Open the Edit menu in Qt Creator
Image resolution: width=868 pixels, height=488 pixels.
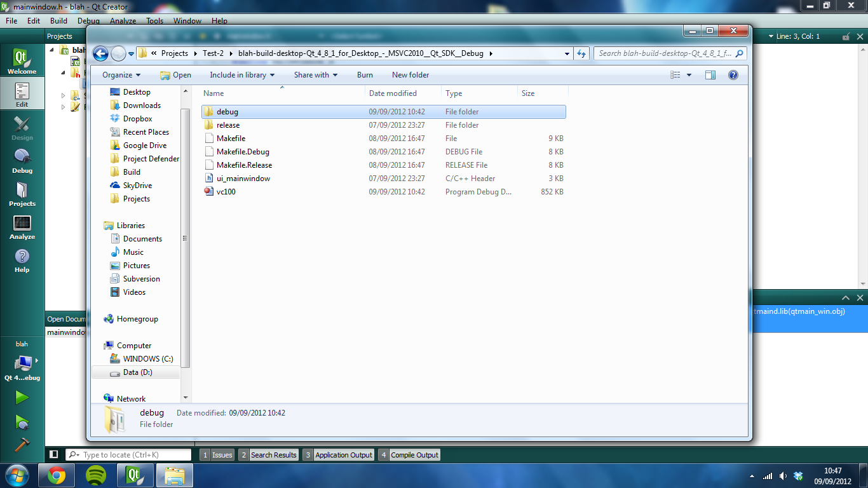(34, 21)
